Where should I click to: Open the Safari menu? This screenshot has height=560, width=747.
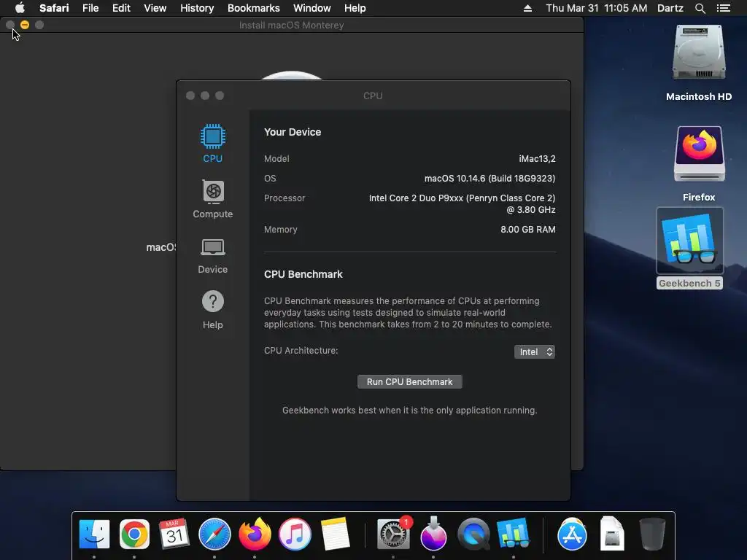54,8
